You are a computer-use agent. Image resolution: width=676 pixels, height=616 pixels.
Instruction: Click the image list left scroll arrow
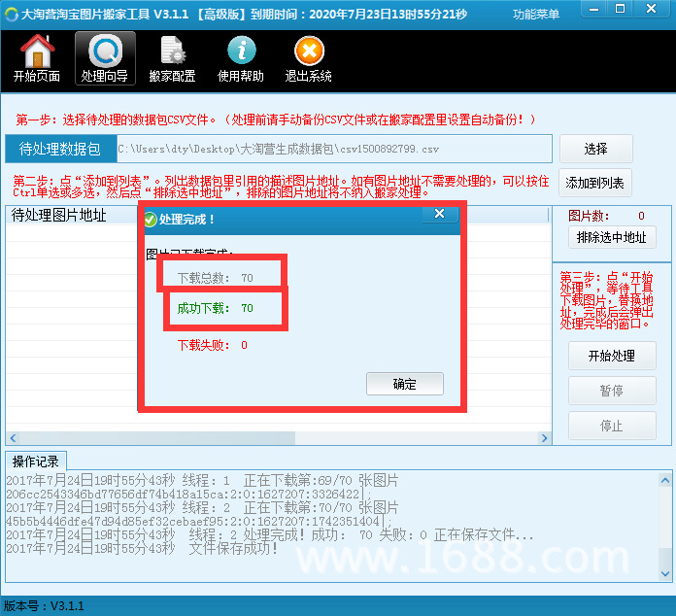pyautogui.click(x=13, y=438)
